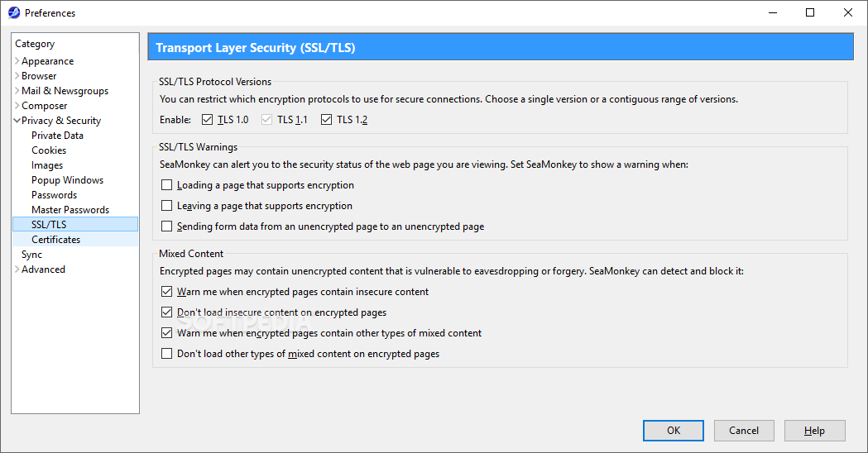
Task: Select the Advanced category label
Action: 43,269
